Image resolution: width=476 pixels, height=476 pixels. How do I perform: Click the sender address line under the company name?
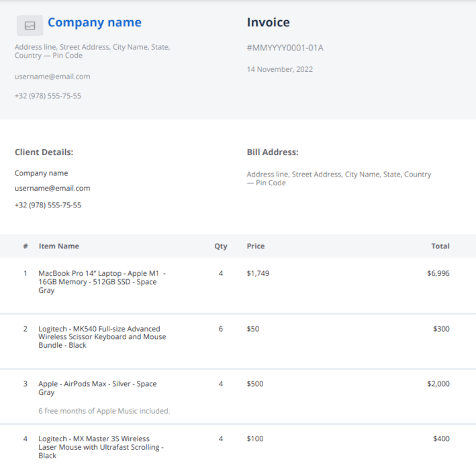pyautogui.click(x=92, y=51)
